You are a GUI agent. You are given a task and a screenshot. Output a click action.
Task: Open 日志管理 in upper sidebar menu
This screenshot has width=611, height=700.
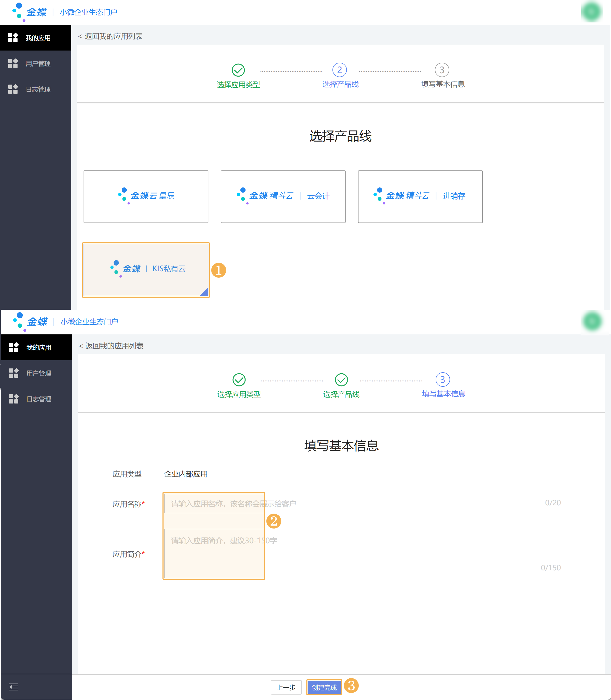point(38,89)
